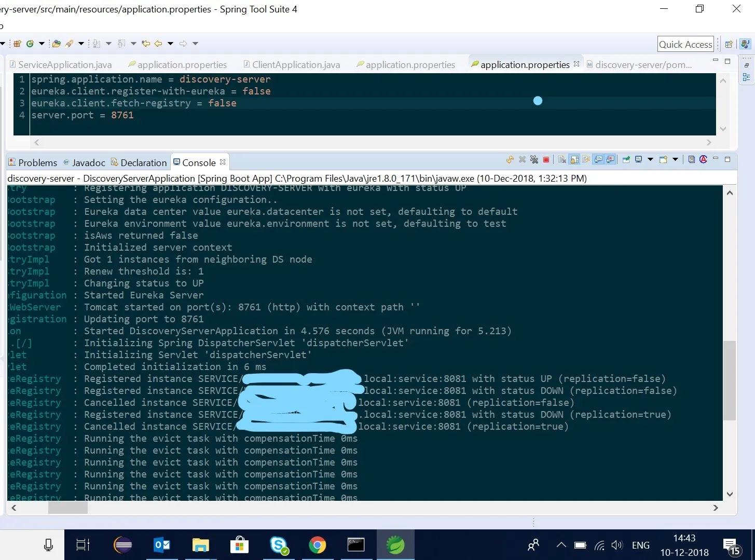755x560 pixels.
Task: Click the Display Selected Console icon
Action: coord(638,160)
